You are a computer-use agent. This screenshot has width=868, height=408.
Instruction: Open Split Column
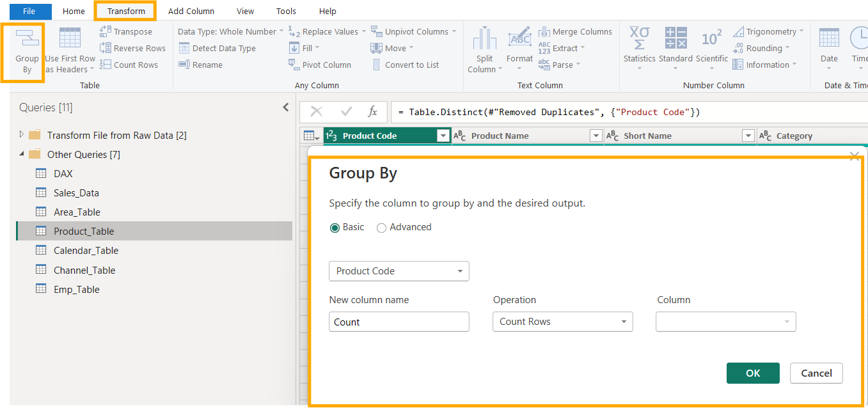[x=485, y=51]
